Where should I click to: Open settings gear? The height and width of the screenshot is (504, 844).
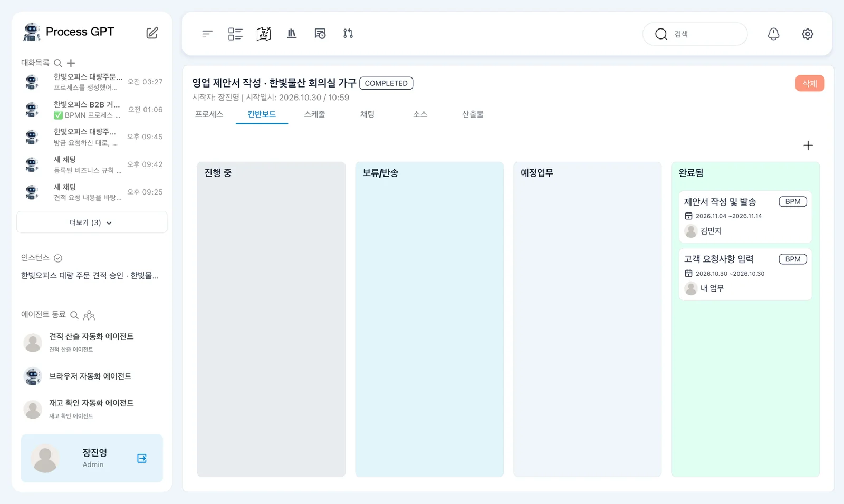click(808, 34)
